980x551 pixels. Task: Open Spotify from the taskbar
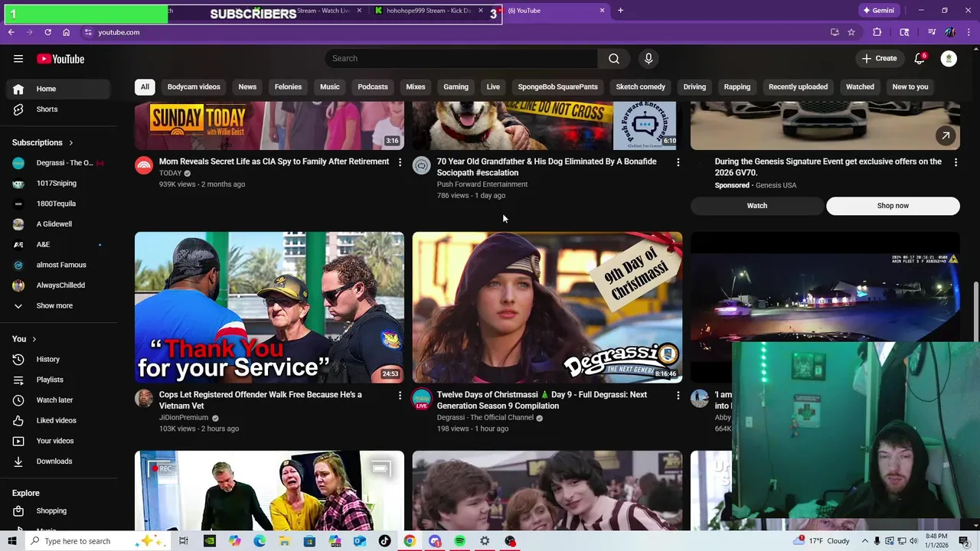tap(459, 541)
